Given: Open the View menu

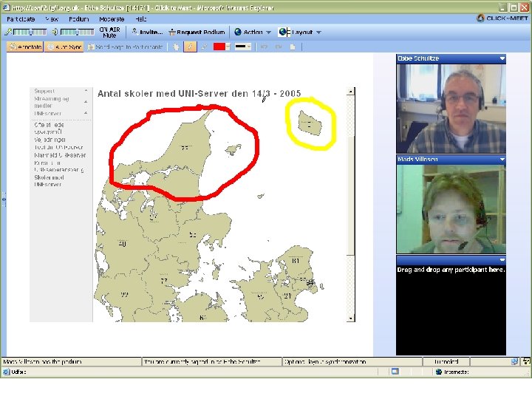Looking at the screenshot, I should pos(52,19).
